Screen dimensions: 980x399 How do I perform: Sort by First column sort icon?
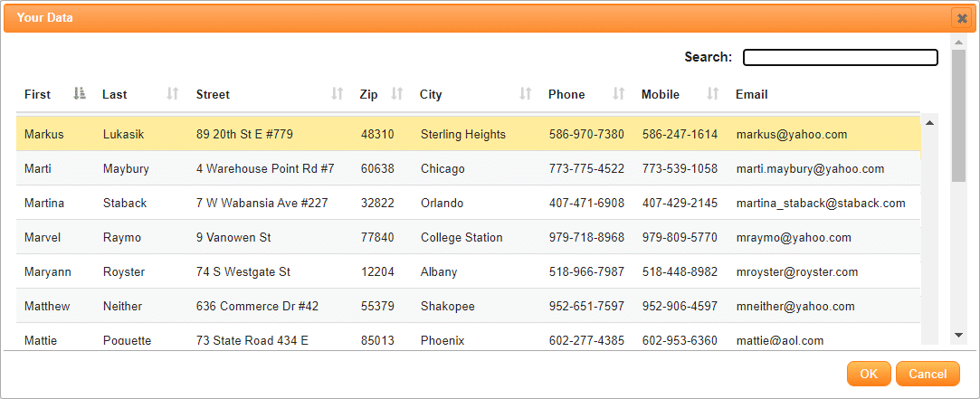tap(80, 94)
